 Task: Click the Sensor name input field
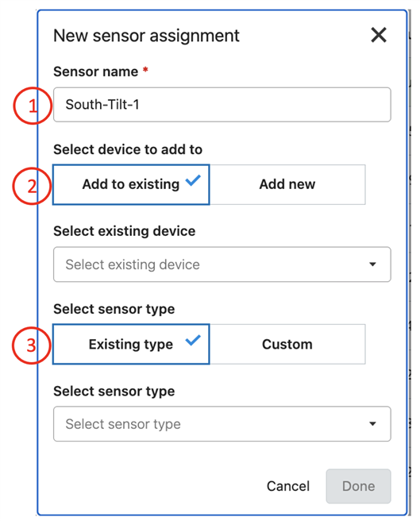(x=222, y=105)
